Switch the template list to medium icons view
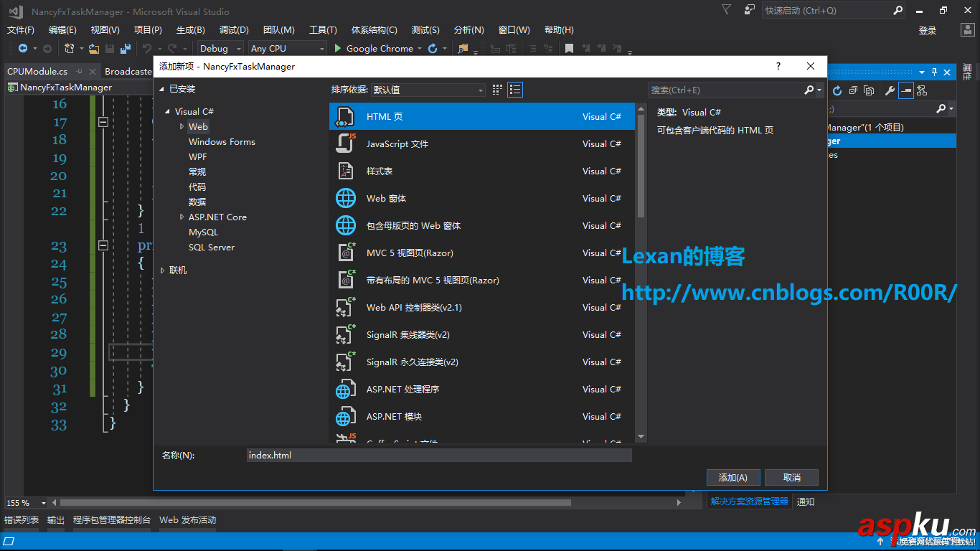 (515, 90)
